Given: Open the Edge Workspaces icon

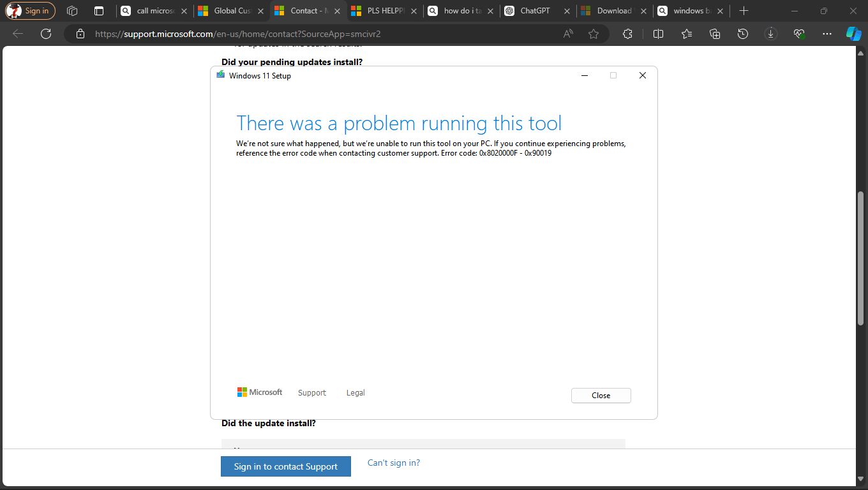Looking at the screenshot, I should pos(72,11).
